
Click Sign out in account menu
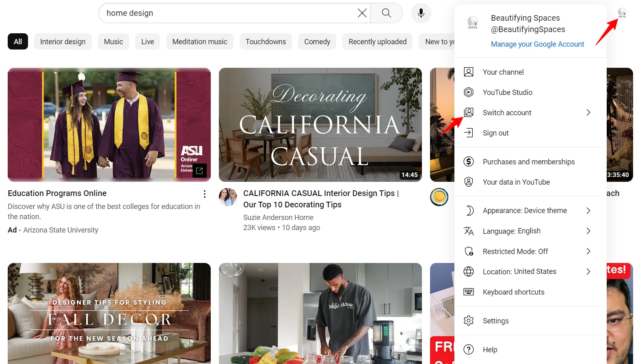495,133
